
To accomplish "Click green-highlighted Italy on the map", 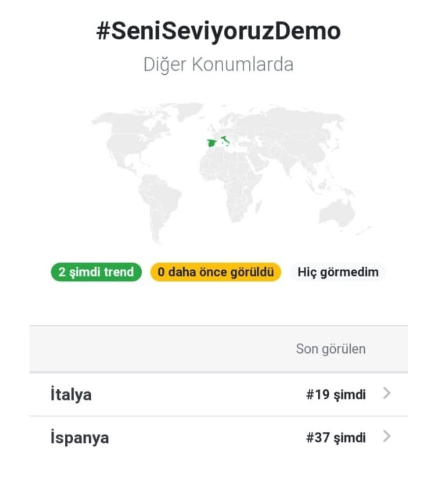I will click(225, 140).
